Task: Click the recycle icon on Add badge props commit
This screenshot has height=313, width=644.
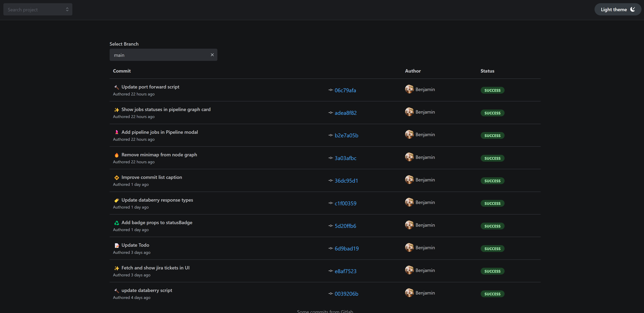Action: (117, 223)
